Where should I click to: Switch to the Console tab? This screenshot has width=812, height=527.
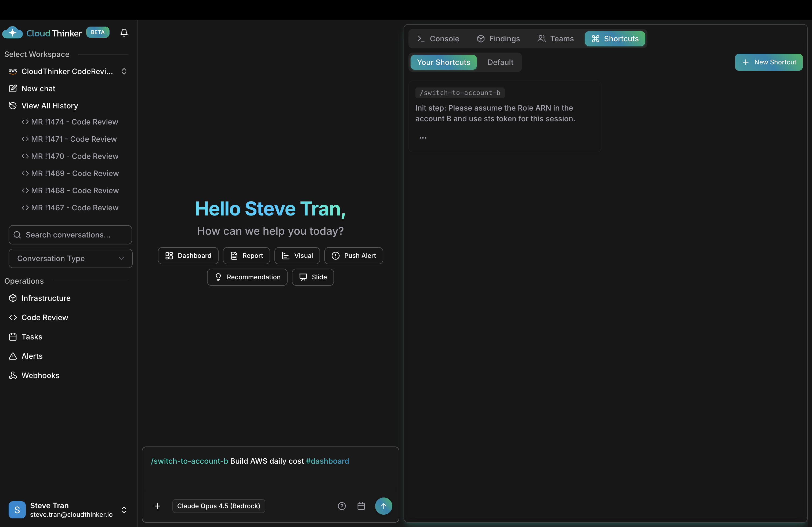coord(438,39)
